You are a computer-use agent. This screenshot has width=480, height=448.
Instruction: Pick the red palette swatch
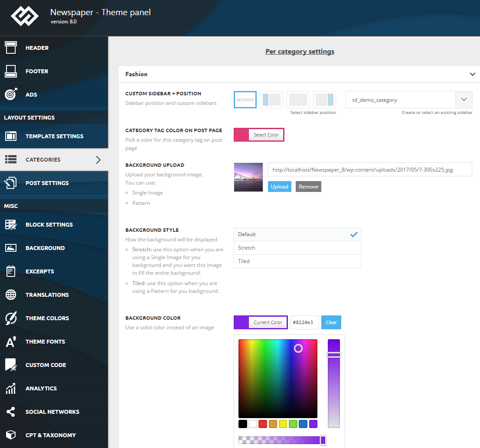[x=263, y=424]
